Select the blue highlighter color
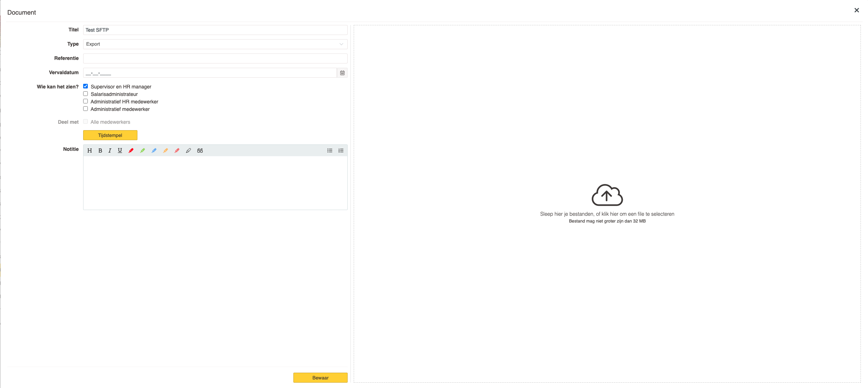Viewport: 868px width, 388px height. point(154,150)
